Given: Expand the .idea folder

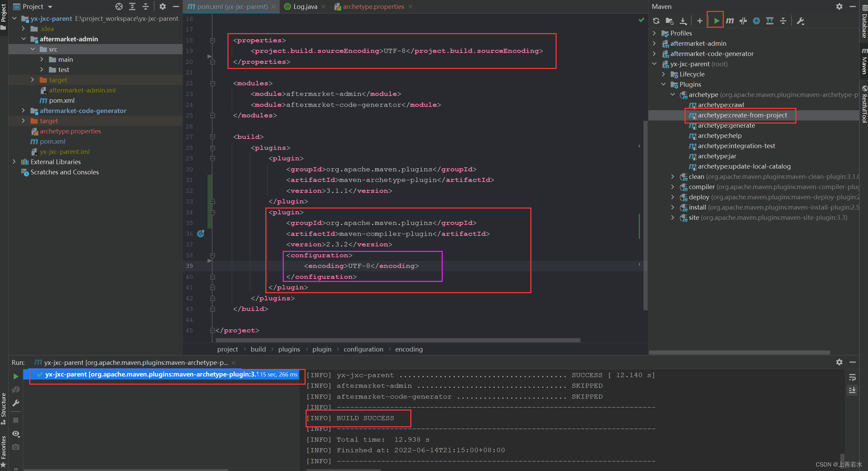Looking at the screenshot, I should click(23, 29).
